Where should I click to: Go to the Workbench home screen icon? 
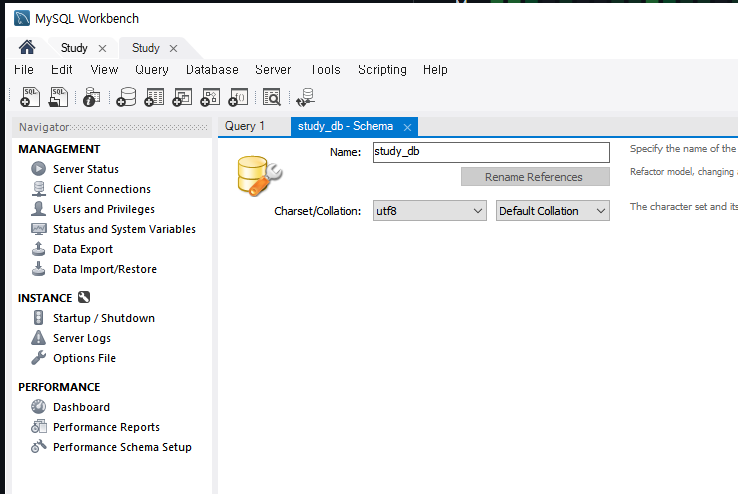pyautogui.click(x=27, y=48)
